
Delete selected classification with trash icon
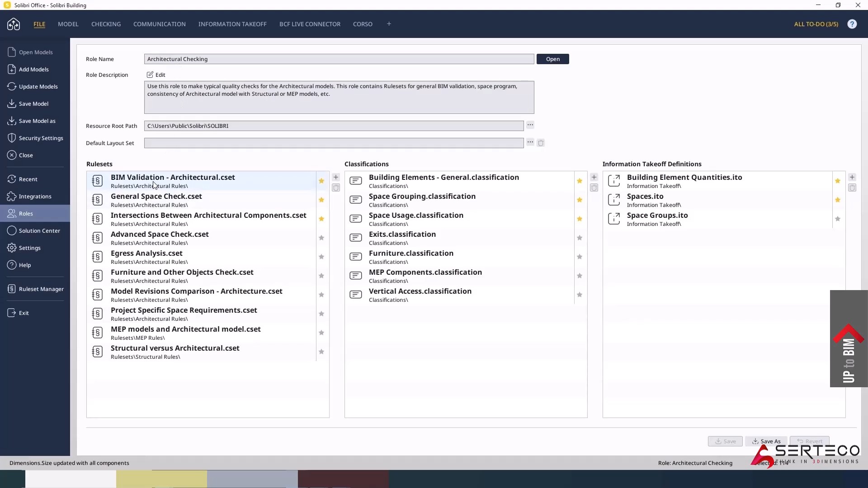[x=594, y=188]
